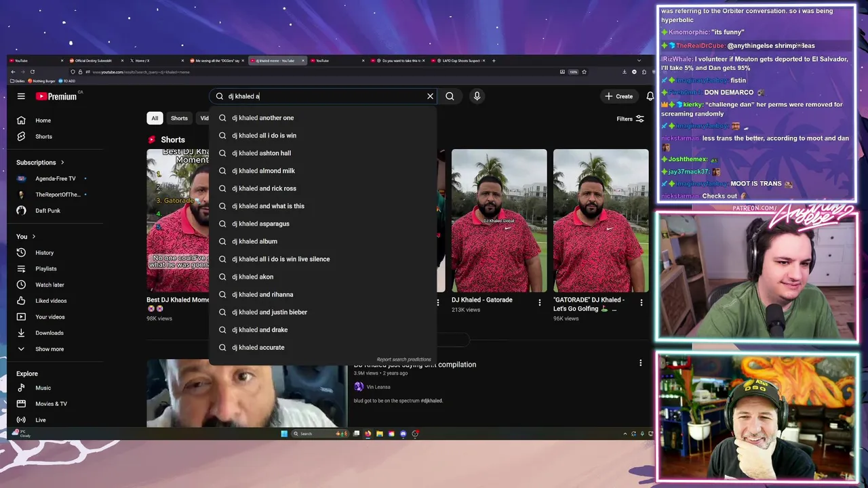This screenshot has width=868, height=488.
Task: Select the 'All' filter chip
Action: coord(155,118)
